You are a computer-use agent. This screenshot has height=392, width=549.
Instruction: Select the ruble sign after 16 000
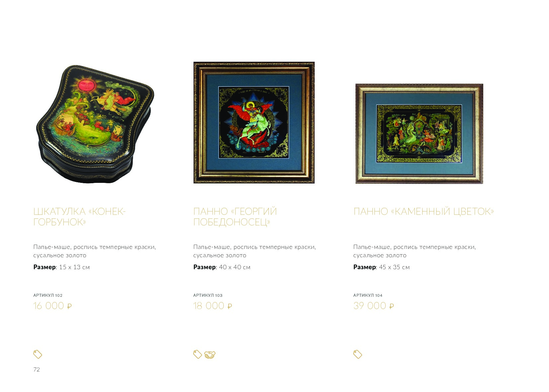point(69,306)
